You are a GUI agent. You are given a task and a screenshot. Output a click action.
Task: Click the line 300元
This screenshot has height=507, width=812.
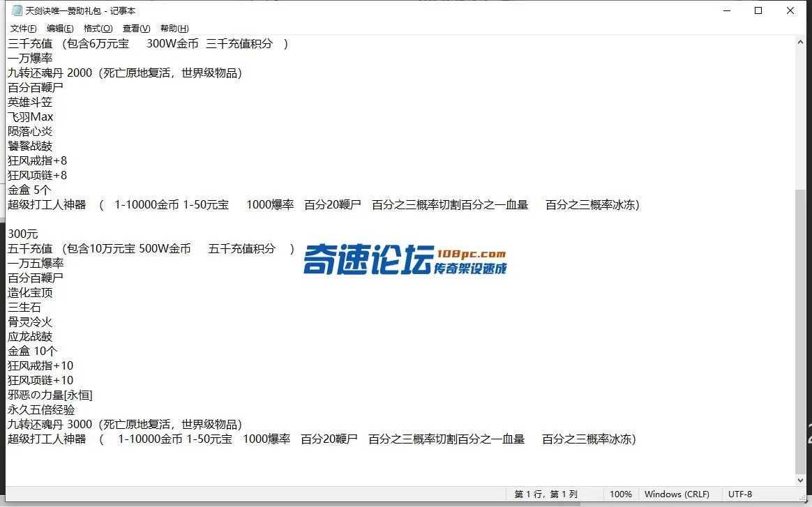(23, 234)
